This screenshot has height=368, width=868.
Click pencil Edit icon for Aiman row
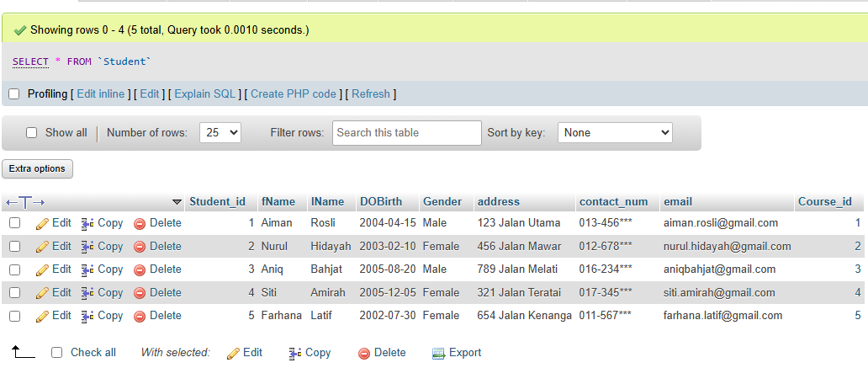tap(42, 223)
